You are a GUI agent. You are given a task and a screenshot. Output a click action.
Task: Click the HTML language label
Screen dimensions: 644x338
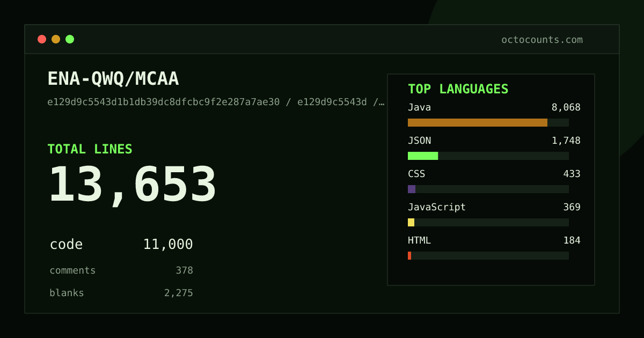(419, 240)
